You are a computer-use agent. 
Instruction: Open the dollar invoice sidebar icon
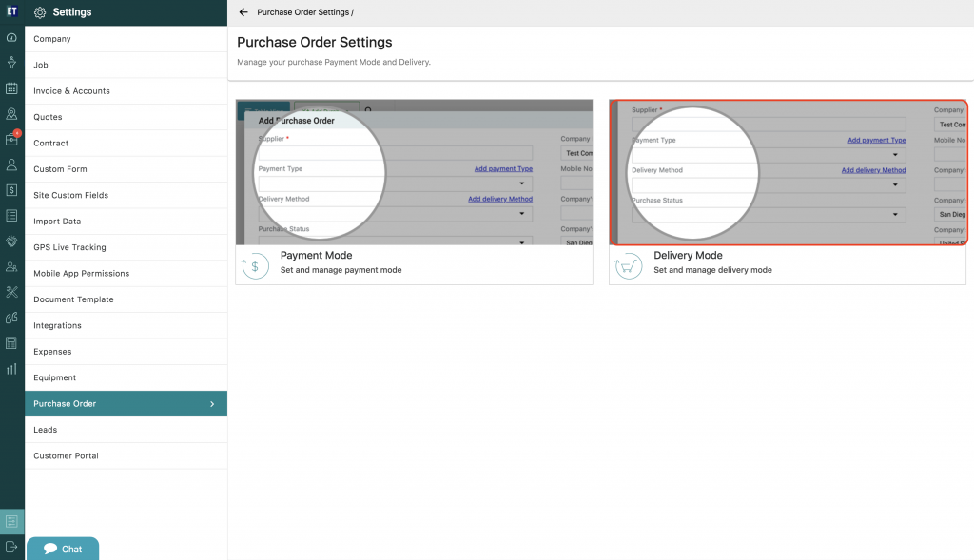click(11, 190)
